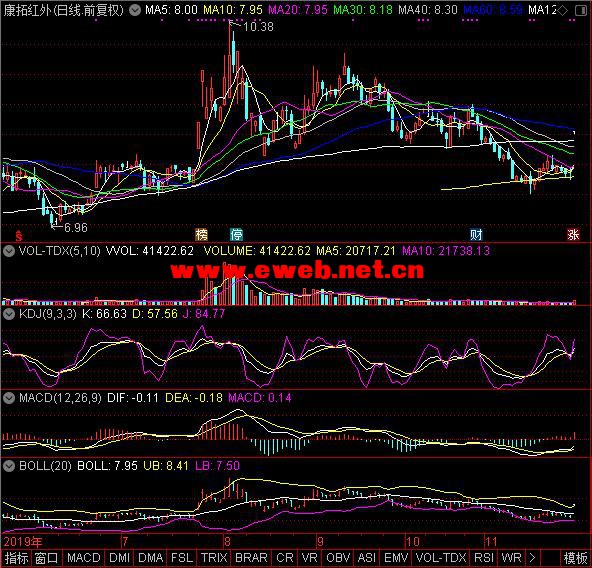Click the 榜 marker icon on chart
The height and width of the screenshot is (568, 592).
click(x=201, y=235)
